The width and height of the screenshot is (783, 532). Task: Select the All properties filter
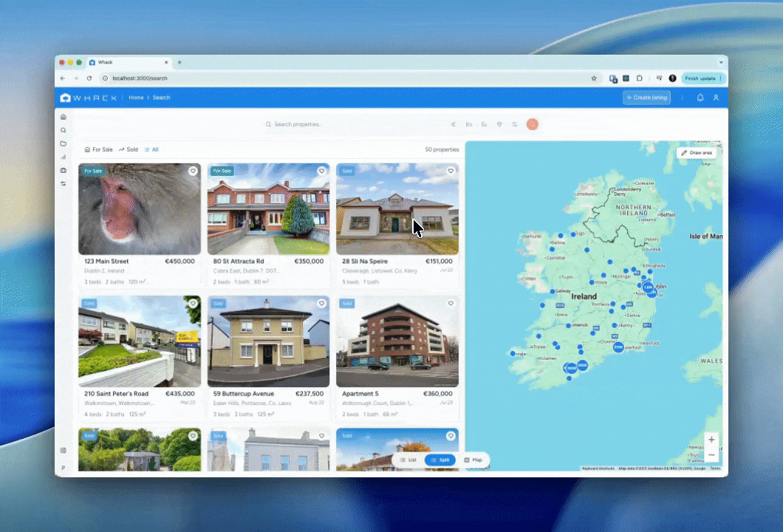pos(151,149)
